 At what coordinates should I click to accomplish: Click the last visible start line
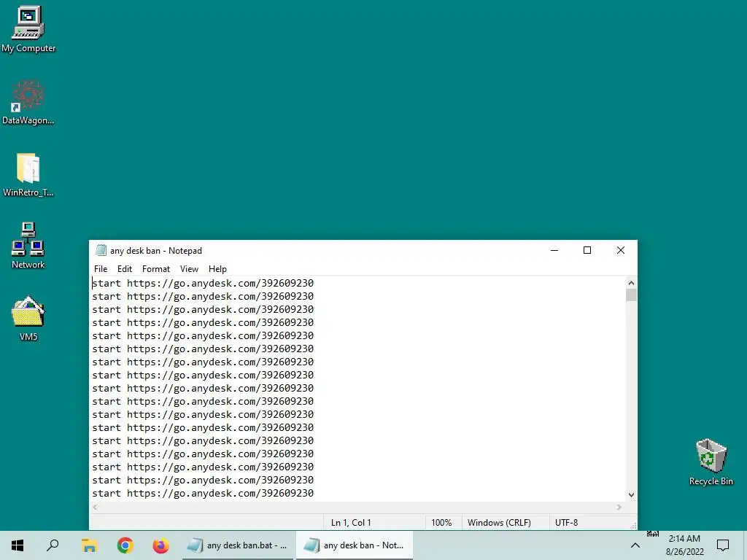coord(203,494)
